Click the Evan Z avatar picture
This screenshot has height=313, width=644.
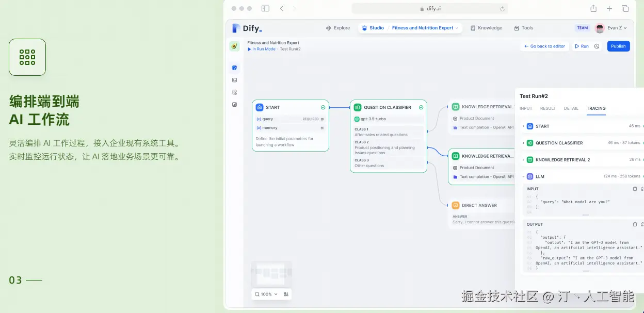(x=600, y=28)
